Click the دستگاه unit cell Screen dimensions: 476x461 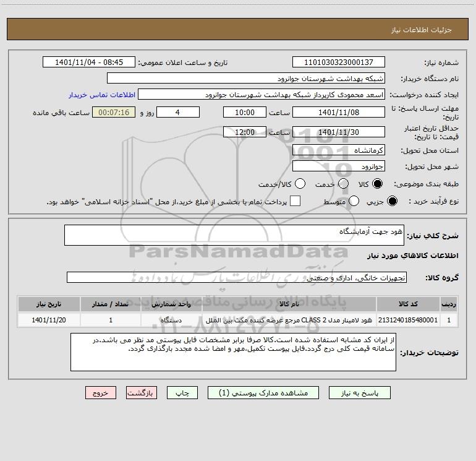[x=171, y=320]
